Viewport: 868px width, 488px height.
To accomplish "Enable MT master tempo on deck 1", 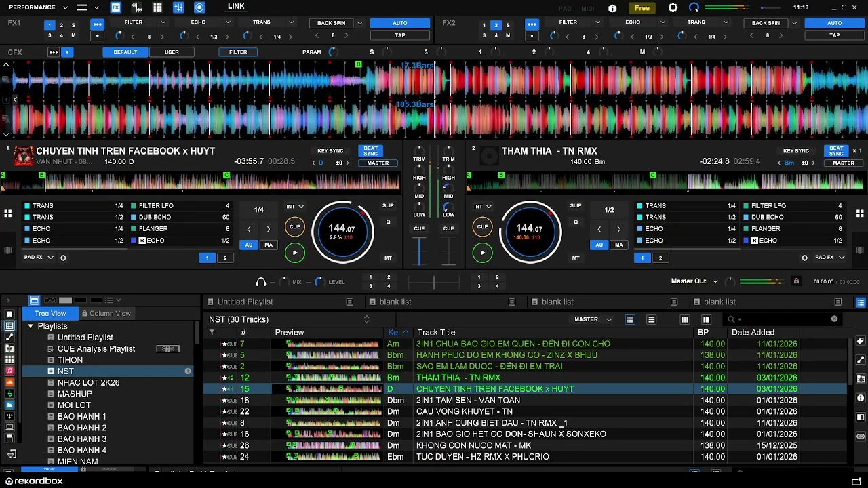I will (388, 258).
